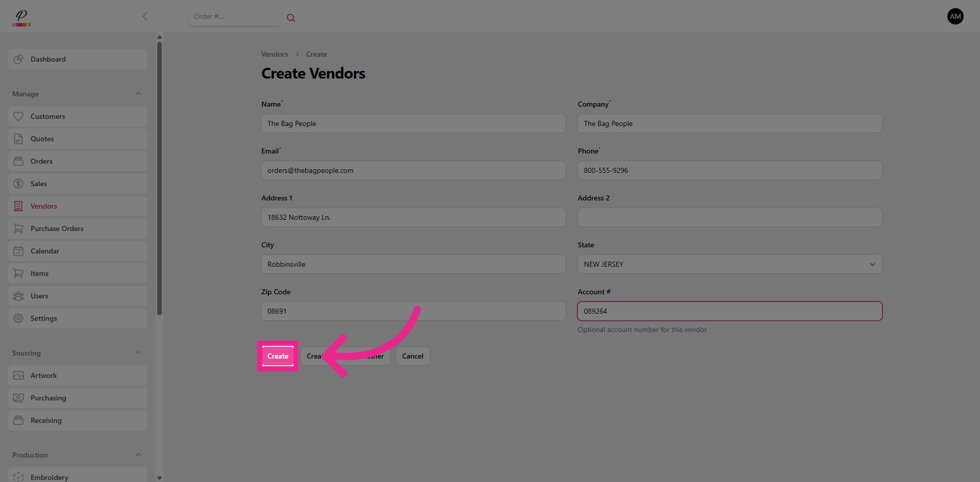
Task: Select the Customers heart icon
Action: click(18, 116)
